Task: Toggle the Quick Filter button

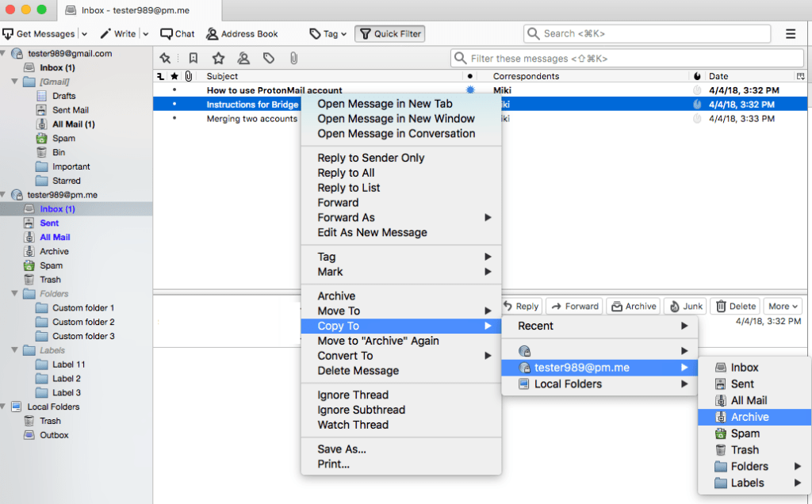Action: coord(390,34)
